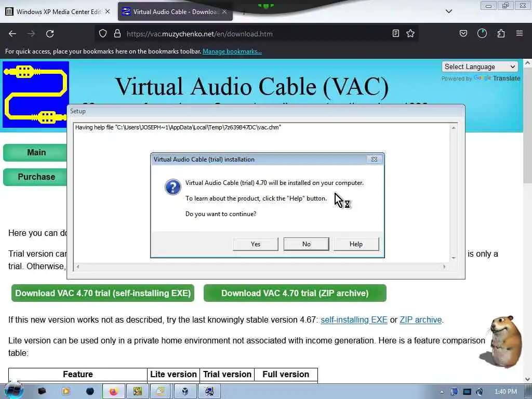The width and height of the screenshot is (532, 399).
Task: Click the media player taskbar icon
Action: coord(66,392)
